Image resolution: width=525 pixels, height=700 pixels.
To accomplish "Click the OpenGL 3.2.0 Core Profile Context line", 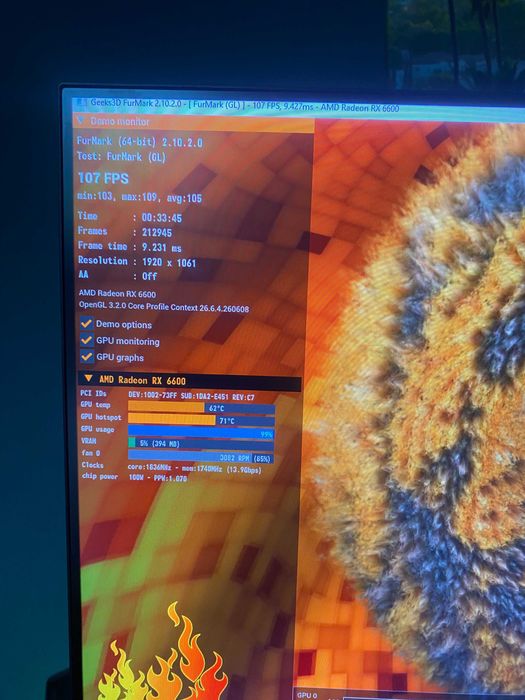I will coord(164,308).
